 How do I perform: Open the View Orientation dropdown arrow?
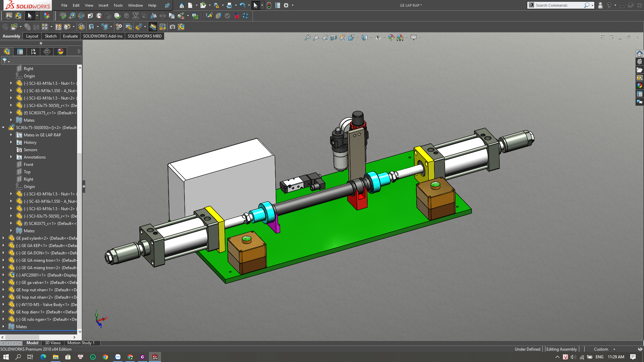click(358, 38)
